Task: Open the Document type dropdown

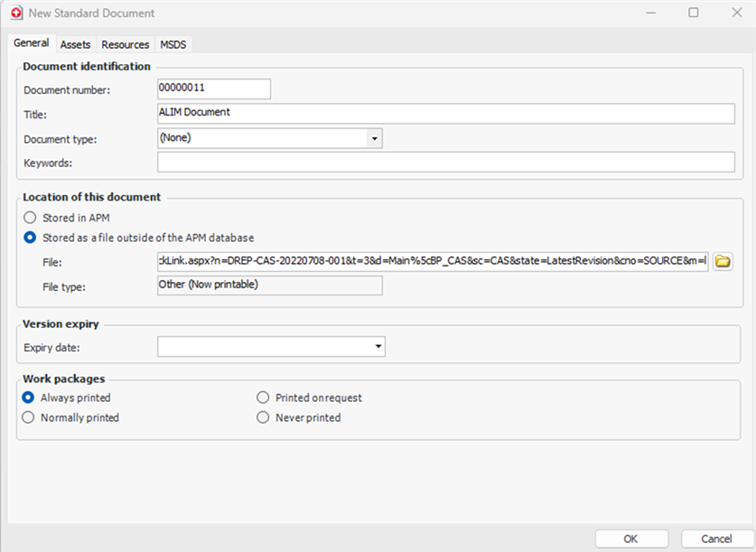Action: click(x=374, y=138)
